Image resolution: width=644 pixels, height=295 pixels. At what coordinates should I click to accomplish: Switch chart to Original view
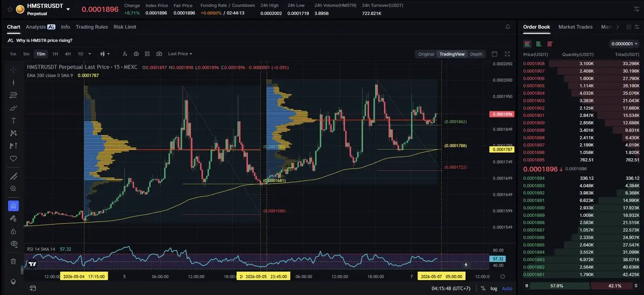click(426, 54)
